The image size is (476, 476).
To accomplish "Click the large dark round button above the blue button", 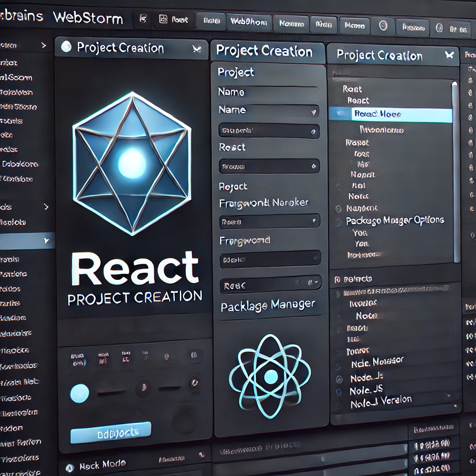I will [185, 420].
